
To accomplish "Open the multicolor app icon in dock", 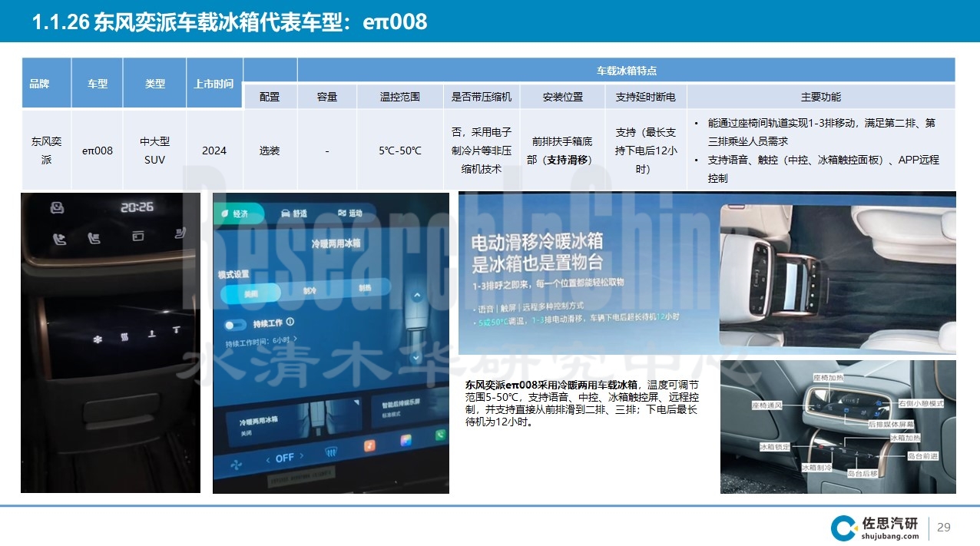I will tap(406, 441).
